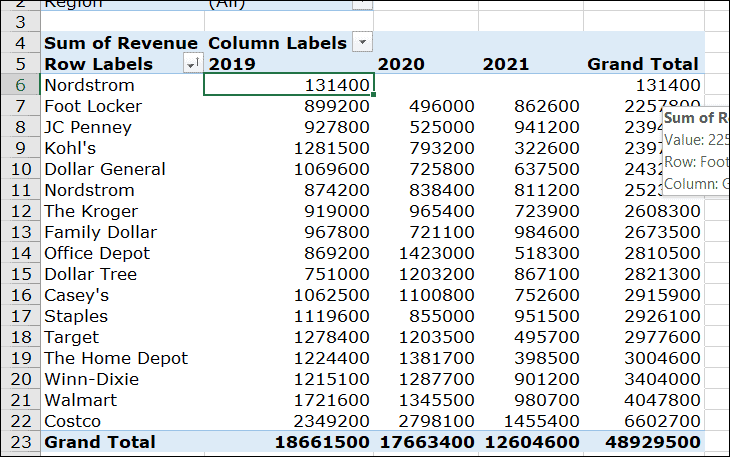Click the Grand Total row label

coord(100,442)
